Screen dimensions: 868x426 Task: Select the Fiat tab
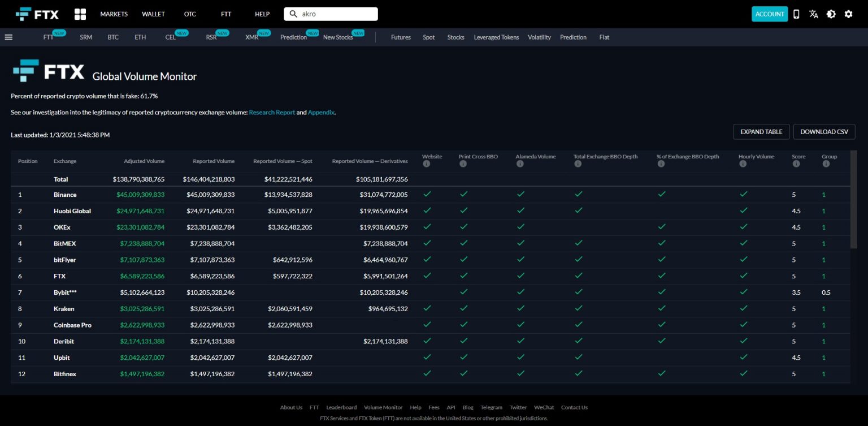click(604, 37)
